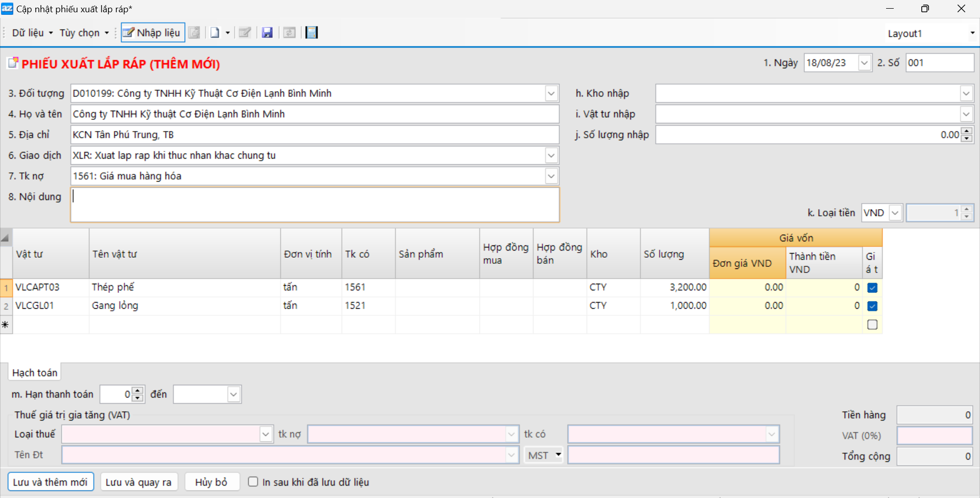
Task: Uncheck the checkbox in the Gang lỏng row
Action: (x=872, y=306)
